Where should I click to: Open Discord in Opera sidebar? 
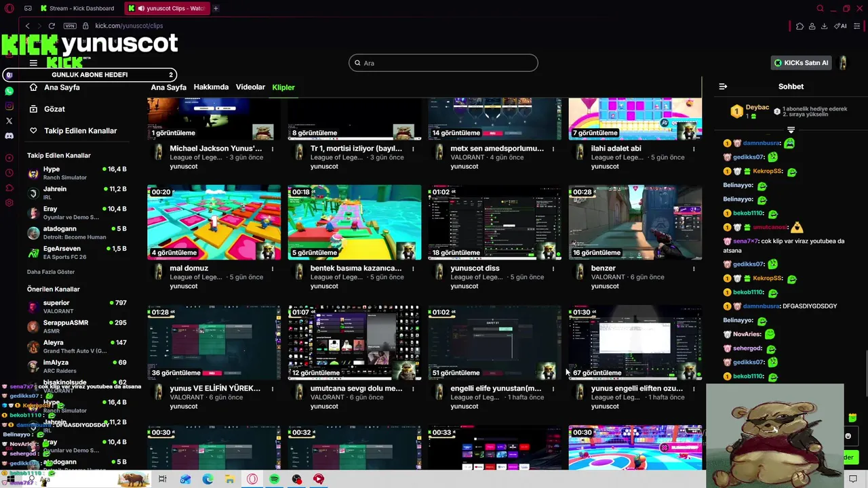click(x=9, y=136)
